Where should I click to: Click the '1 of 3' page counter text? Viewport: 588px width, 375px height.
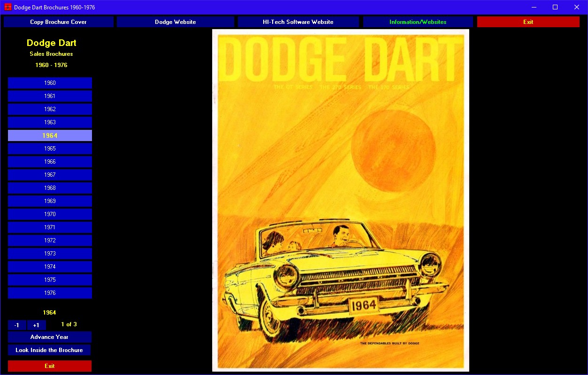pyautogui.click(x=69, y=324)
